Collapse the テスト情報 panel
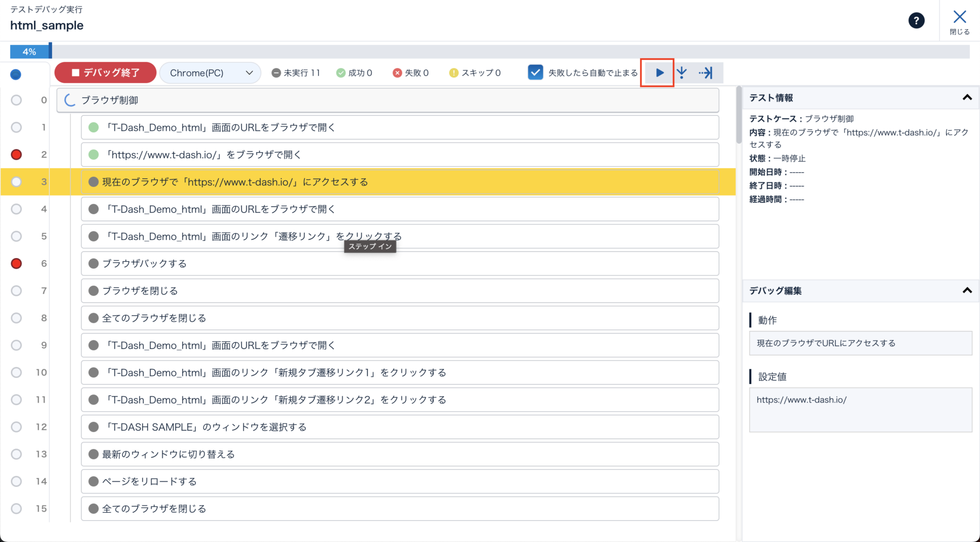 967,98
